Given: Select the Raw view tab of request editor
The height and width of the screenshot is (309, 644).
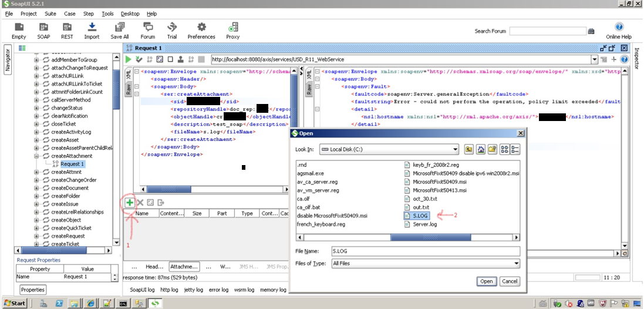Looking at the screenshot, I should [129, 88].
